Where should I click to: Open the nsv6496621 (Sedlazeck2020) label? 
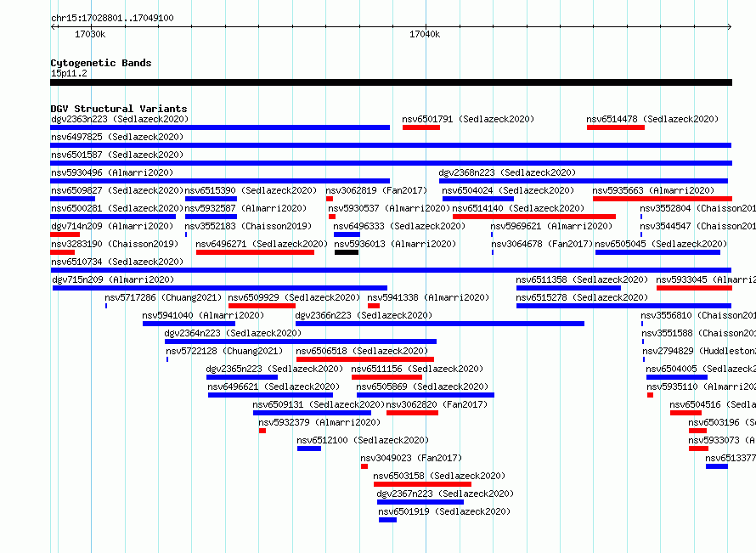point(274,387)
